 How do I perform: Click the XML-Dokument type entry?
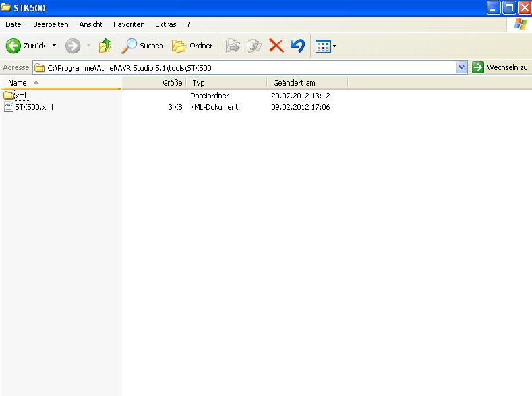coord(214,107)
